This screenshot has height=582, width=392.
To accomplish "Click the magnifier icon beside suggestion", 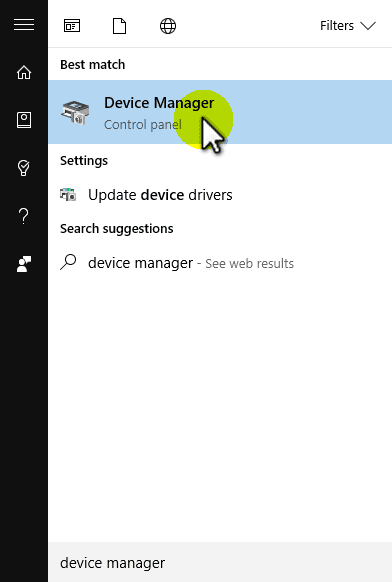I will [x=68, y=262].
